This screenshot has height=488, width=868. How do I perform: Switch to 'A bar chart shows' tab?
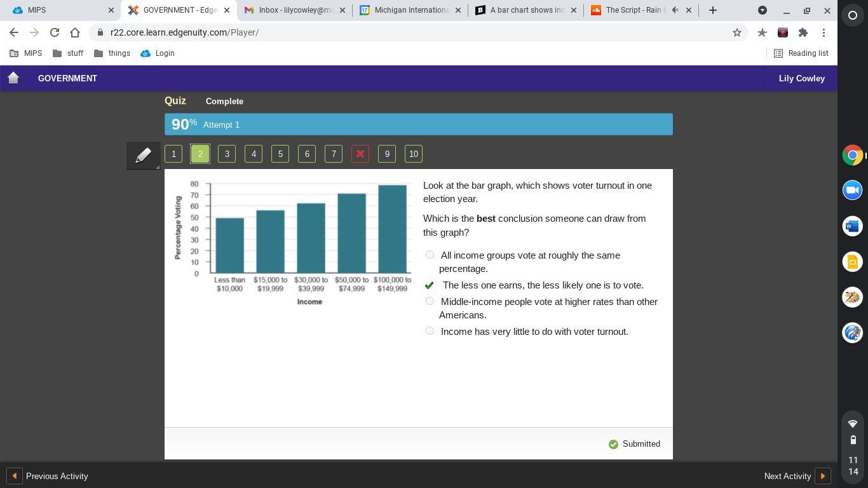(526, 10)
